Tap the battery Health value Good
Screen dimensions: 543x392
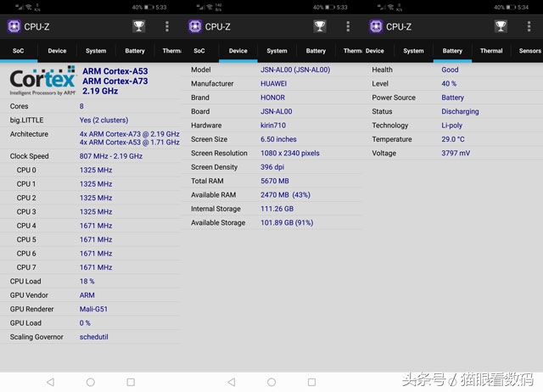[x=450, y=70]
